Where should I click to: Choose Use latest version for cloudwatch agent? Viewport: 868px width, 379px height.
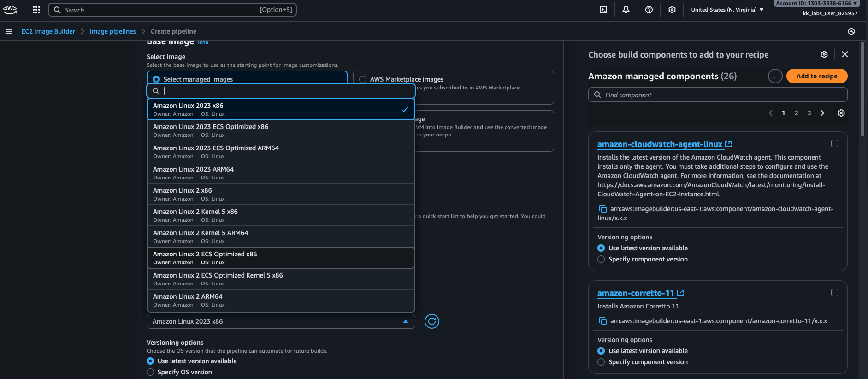[x=601, y=248]
